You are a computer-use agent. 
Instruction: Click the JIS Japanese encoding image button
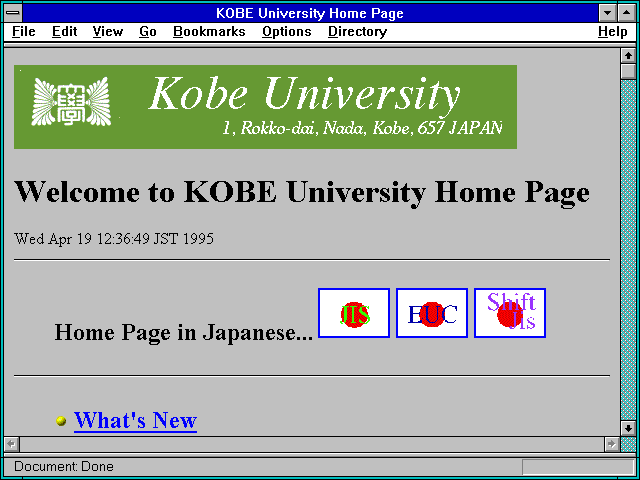point(354,313)
